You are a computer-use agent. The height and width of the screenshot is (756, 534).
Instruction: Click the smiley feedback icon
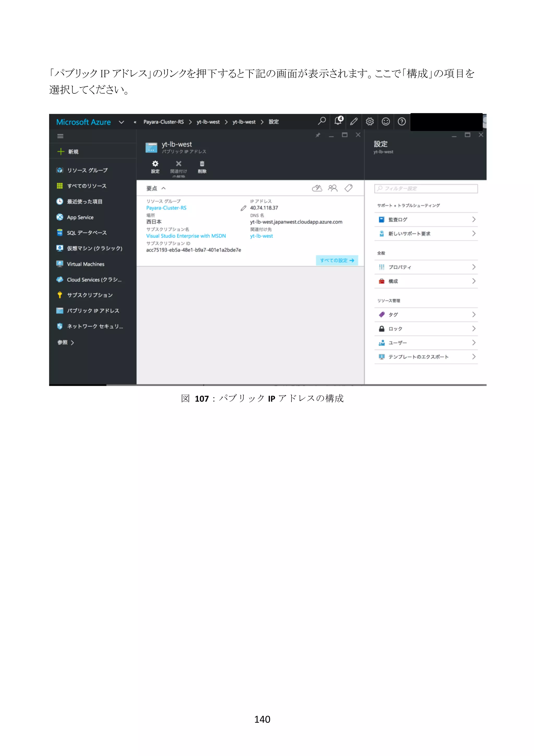[x=386, y=122]
